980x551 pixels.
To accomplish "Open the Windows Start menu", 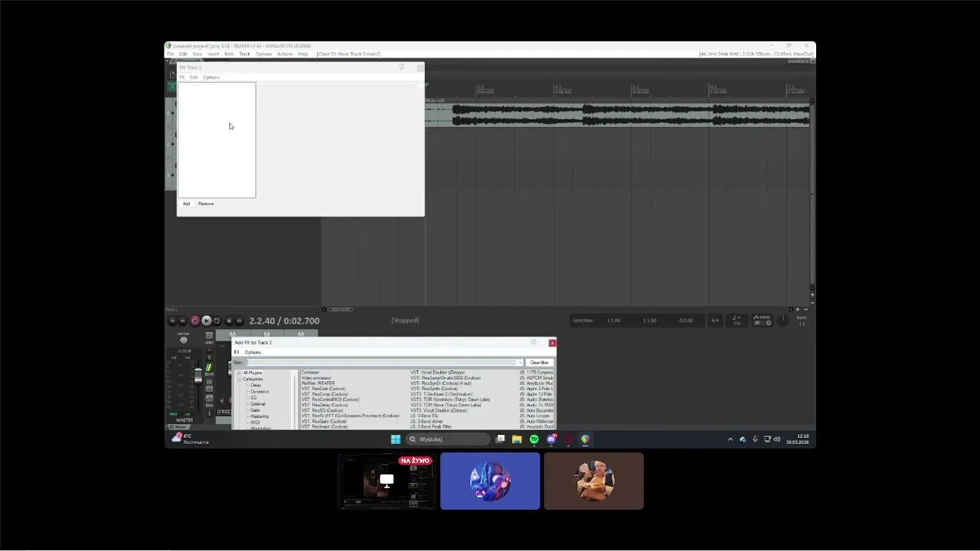I will click(x=395, y=439).
